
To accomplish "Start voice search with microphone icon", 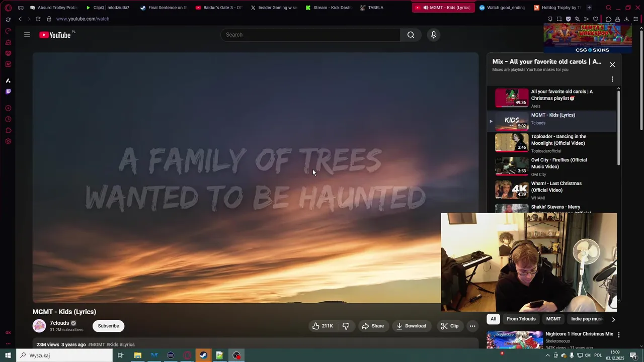I will click(x=434, y=35).
